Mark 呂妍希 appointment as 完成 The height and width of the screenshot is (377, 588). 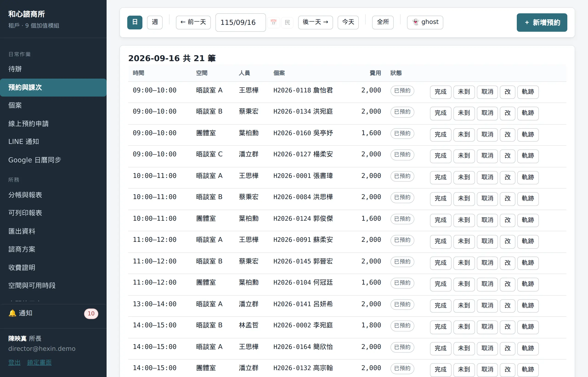(441, 306)
